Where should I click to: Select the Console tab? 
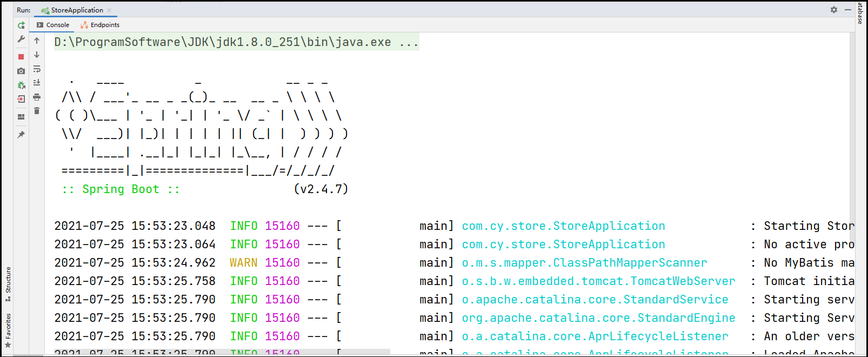(x=53, y=25)
